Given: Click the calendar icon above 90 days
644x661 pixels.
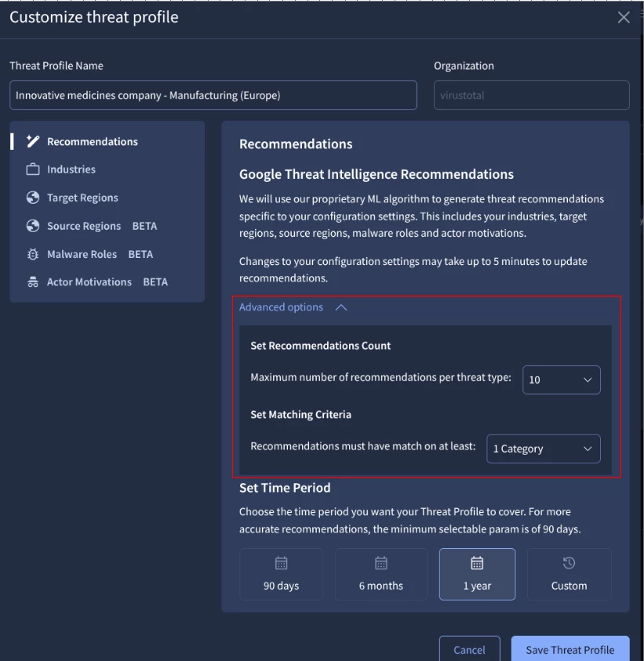Looking at the screenshot, I should point(282,563).
